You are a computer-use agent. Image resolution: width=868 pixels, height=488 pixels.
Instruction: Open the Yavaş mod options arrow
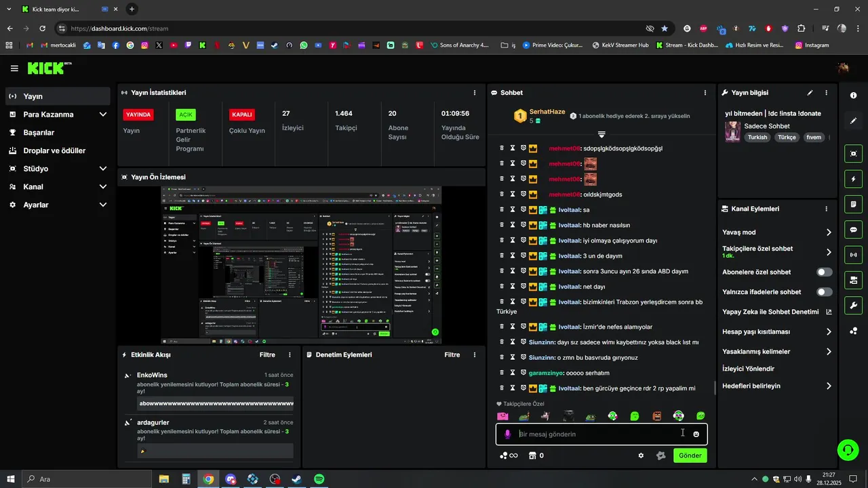[829, 232]
